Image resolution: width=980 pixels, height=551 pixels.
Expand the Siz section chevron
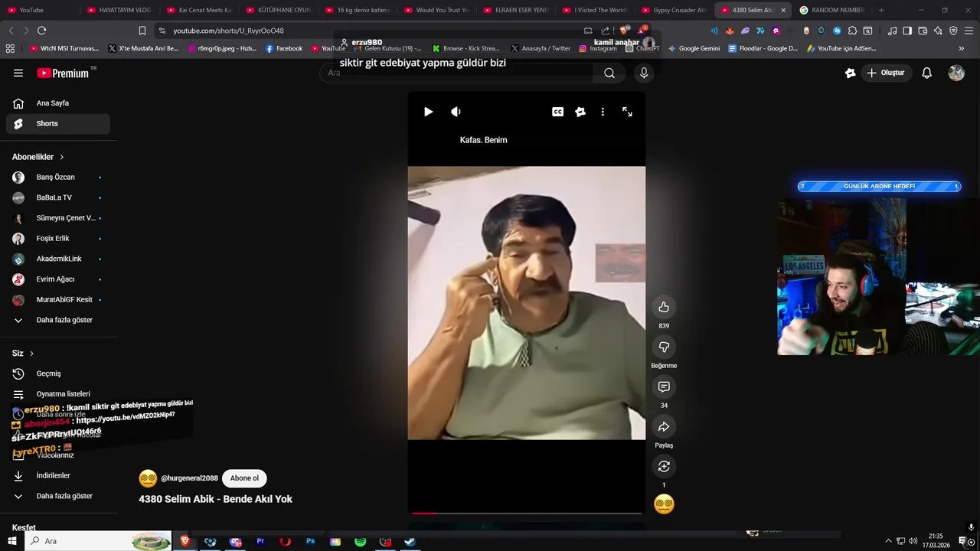tap(31, 354)
